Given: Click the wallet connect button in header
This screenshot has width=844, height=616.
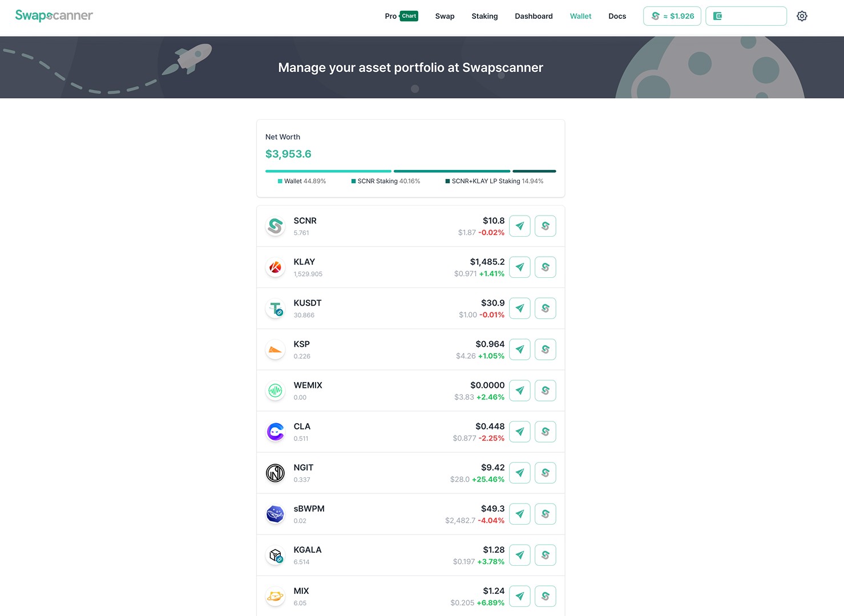Looking at the screenshot, I should point(746,16).
